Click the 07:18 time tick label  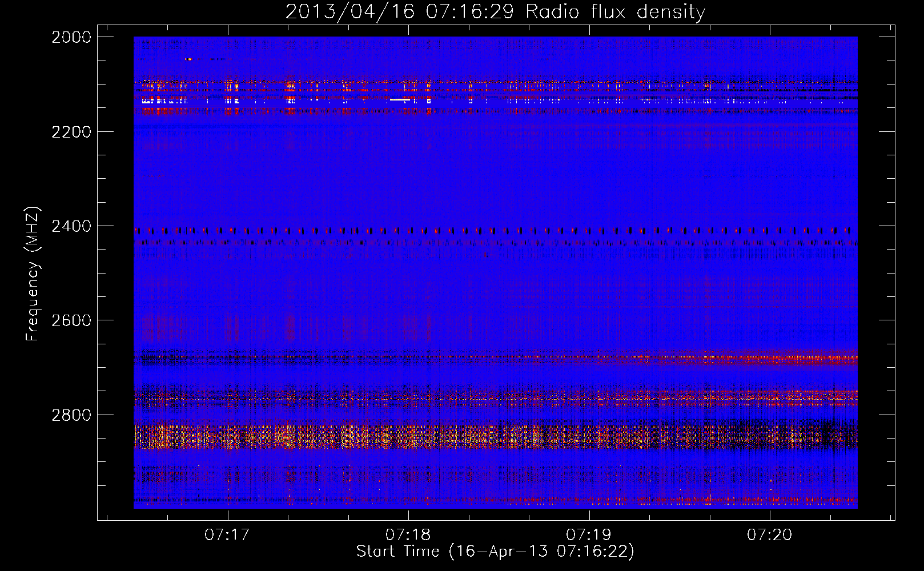[x=408, y=535]
